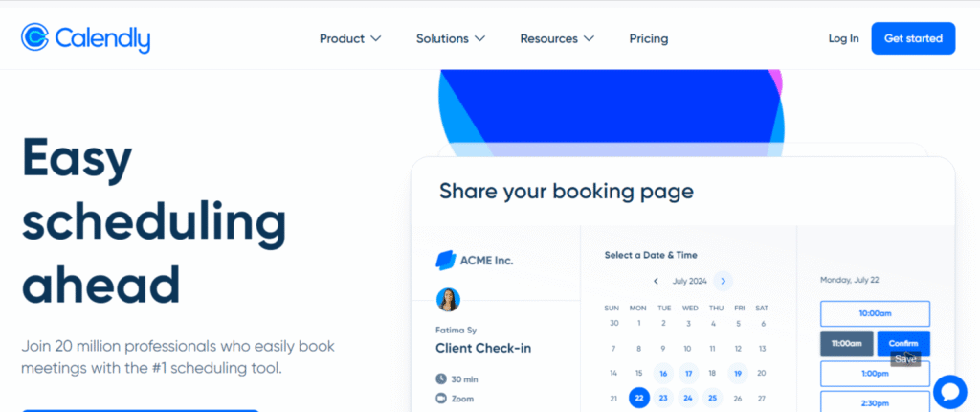Open the Product menu
This screenshot has width=980, height=412.
coord(350,39)
